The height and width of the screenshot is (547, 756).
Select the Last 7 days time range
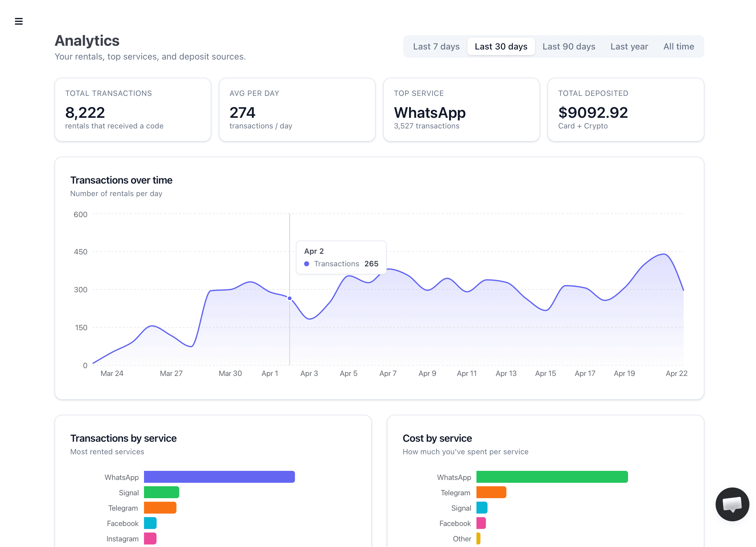(436, 46)
